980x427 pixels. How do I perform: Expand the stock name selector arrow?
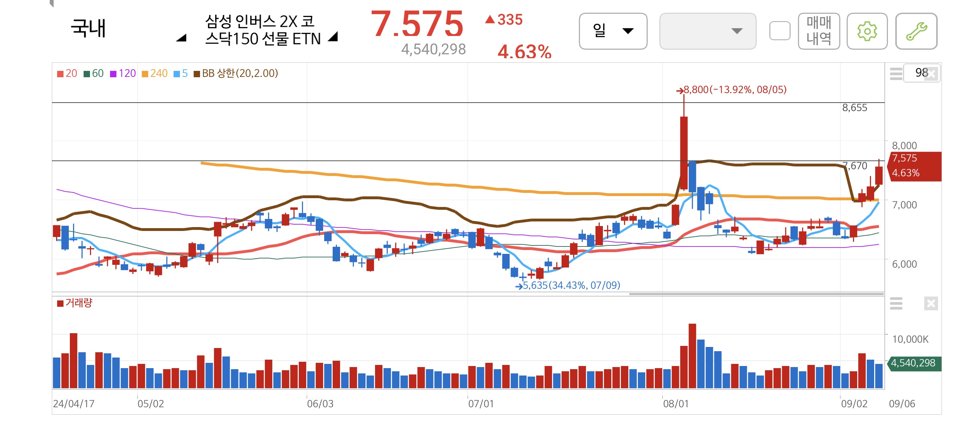pos(333,37)
